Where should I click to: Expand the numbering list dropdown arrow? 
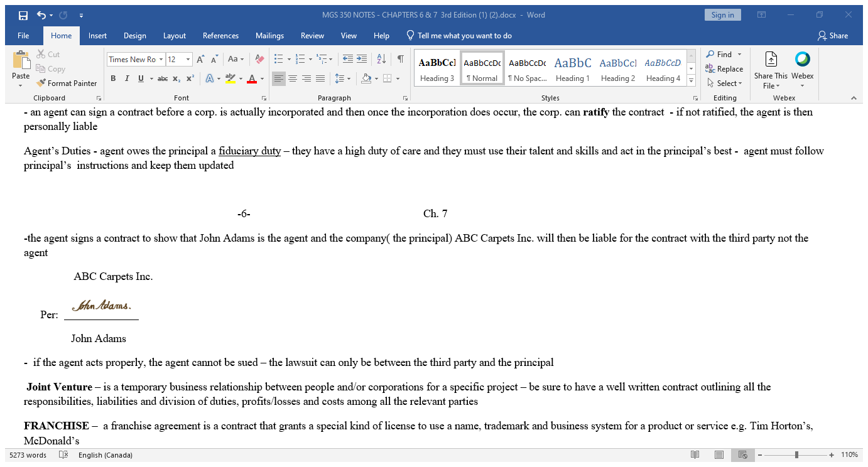(310, 59)
